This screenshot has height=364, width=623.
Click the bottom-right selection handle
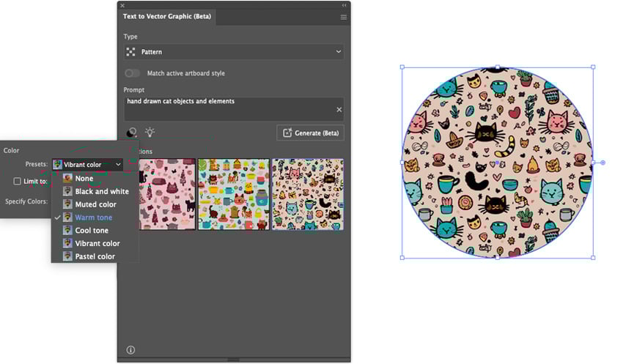(593, 258)
